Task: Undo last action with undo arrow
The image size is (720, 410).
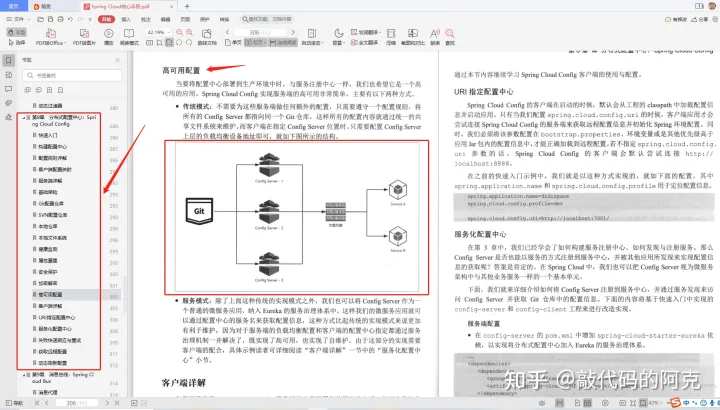Action: tap(70, 19)
